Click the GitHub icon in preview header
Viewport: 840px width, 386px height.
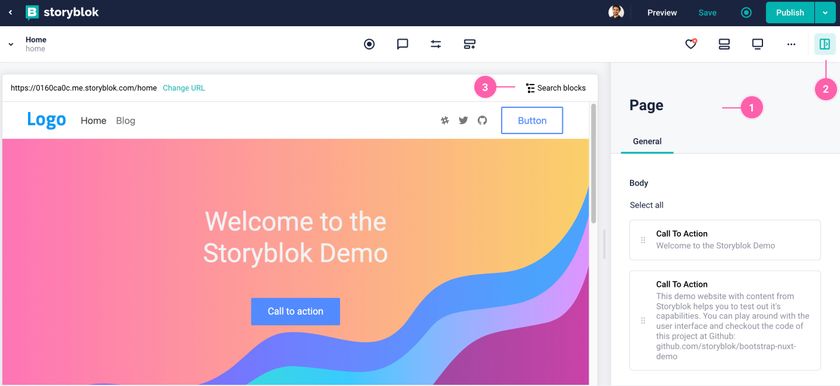click(x=482, y=120)
